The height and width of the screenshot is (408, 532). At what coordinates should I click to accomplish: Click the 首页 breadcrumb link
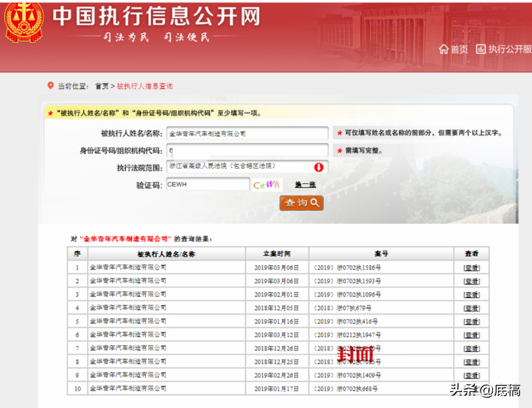click(102, 86)
